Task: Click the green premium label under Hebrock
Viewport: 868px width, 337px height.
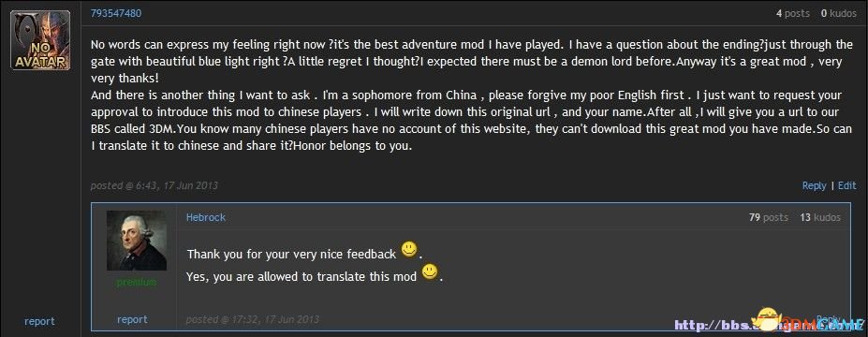Action: point(136,282)
